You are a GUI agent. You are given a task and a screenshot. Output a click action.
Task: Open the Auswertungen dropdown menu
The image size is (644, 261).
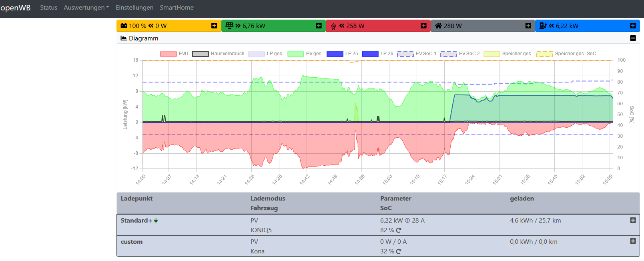click(x=86, y=8)
